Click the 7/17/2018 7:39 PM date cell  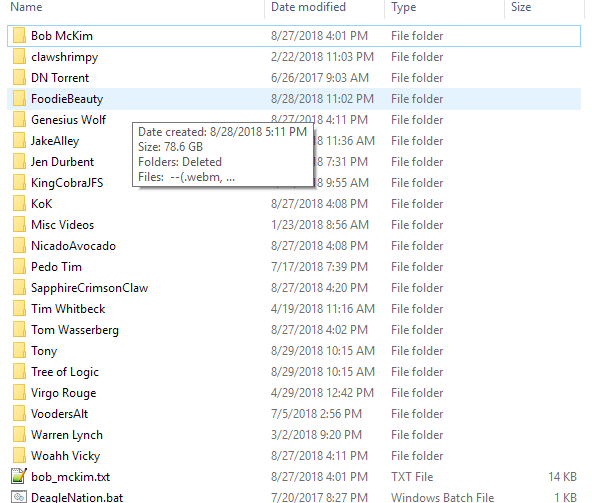[x=319, y=267]
